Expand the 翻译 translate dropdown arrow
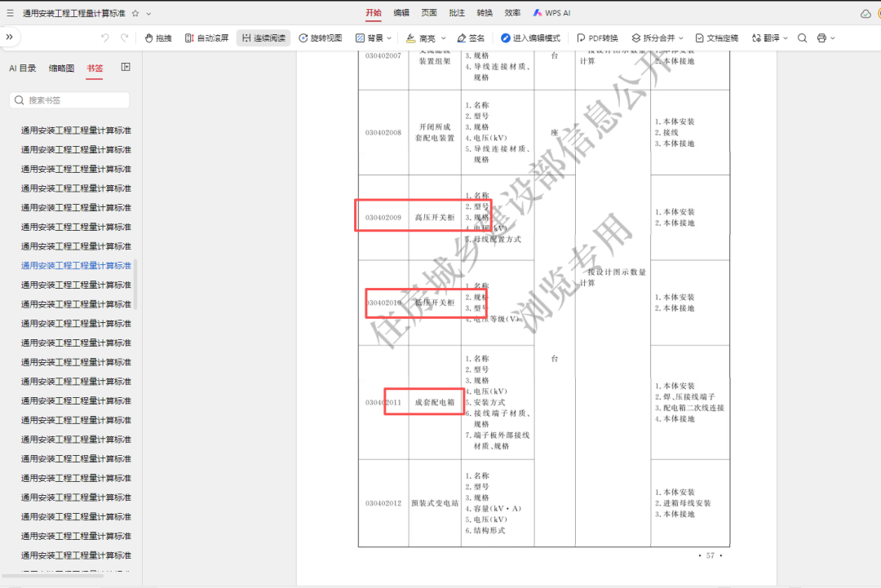The image size is (881, 588). [x=786, y=38]
